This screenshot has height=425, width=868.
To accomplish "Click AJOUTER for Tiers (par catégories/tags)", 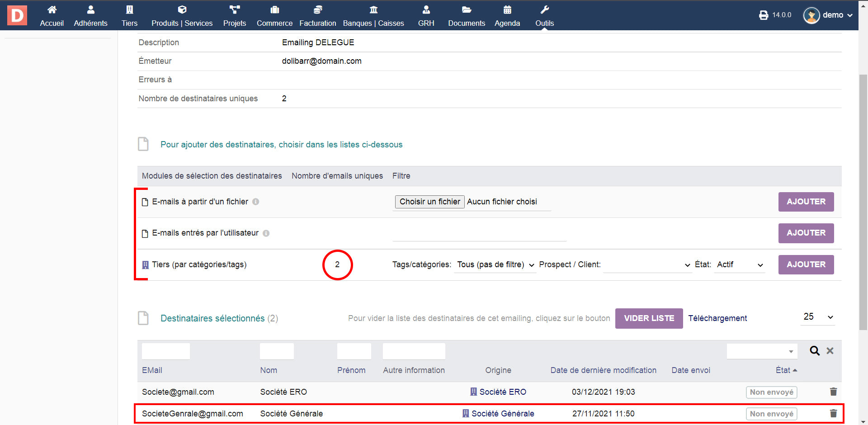I will click(806, 265).
